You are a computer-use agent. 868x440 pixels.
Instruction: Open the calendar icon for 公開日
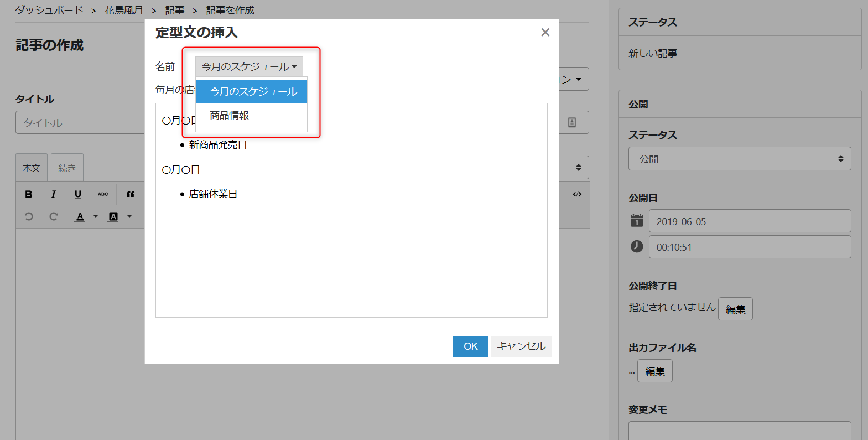[x=637, y=221]
